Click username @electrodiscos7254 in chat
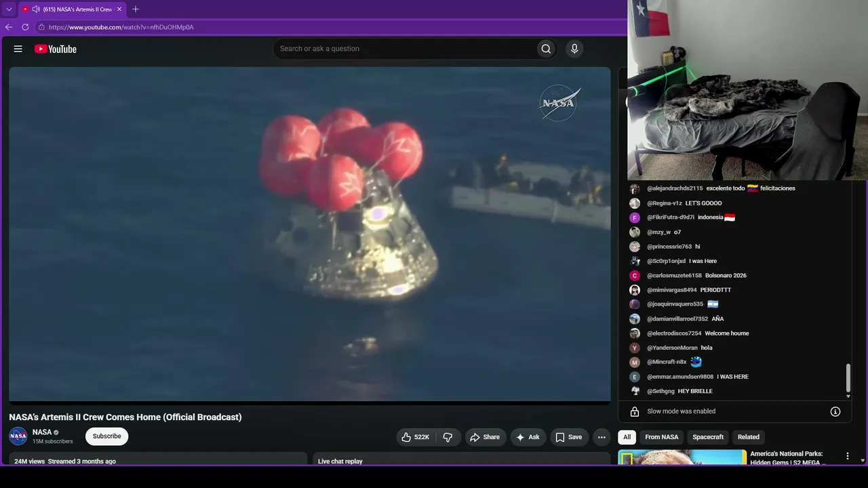 pos(674,333)
